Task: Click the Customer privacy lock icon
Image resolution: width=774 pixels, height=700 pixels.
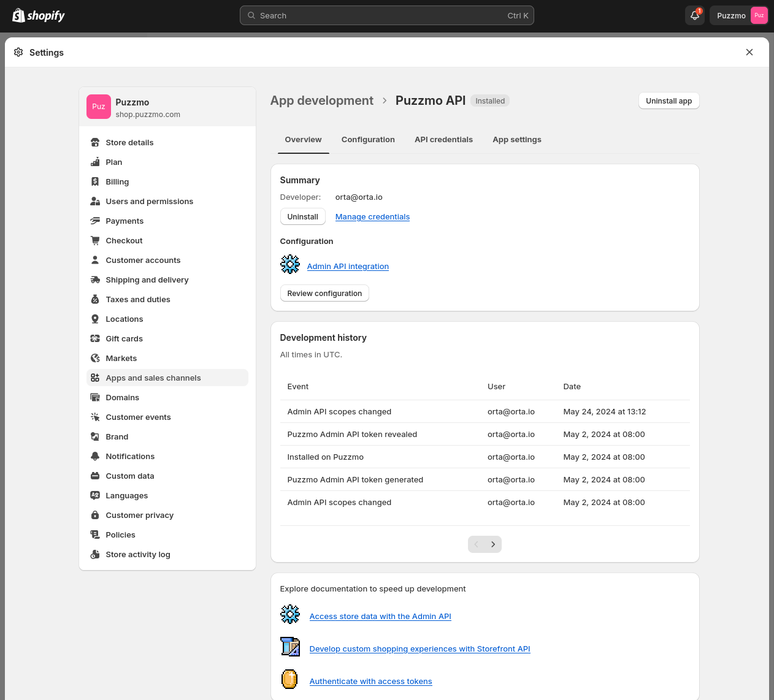Action: point(96,515)
